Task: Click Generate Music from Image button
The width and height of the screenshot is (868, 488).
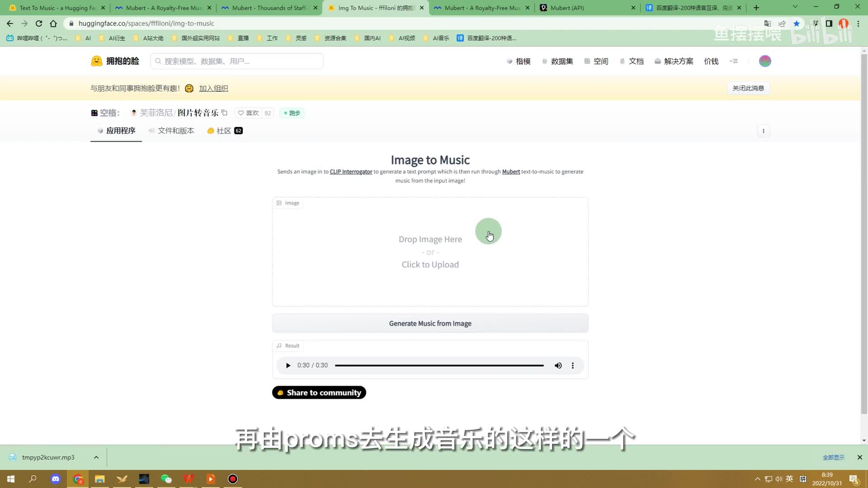Action: (x=430, y=324)
